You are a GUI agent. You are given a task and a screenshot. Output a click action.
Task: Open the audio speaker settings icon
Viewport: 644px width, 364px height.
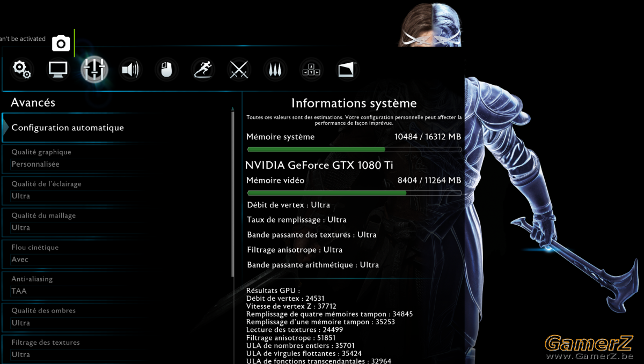130,70
